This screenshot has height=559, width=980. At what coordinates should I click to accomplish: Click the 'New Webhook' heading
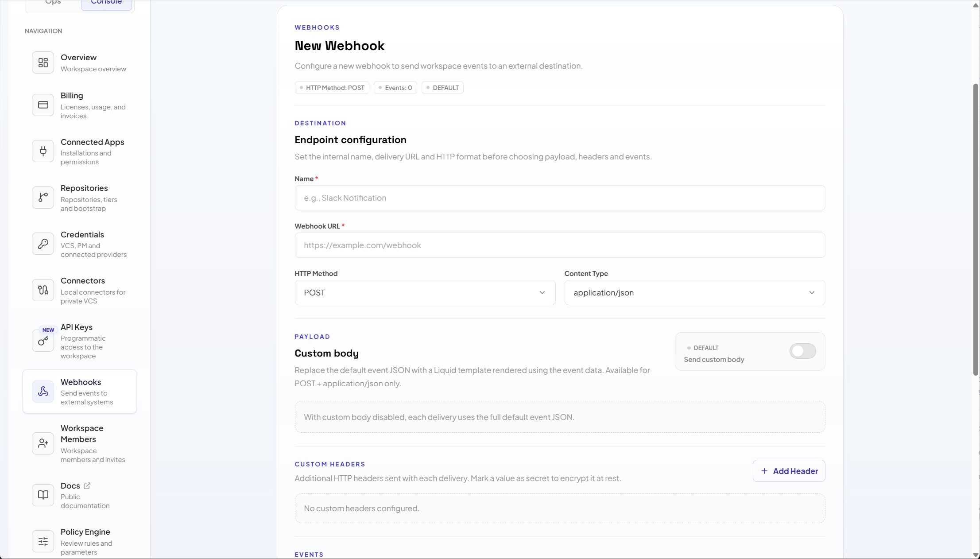pyautogui.click(x=339, y=46)
